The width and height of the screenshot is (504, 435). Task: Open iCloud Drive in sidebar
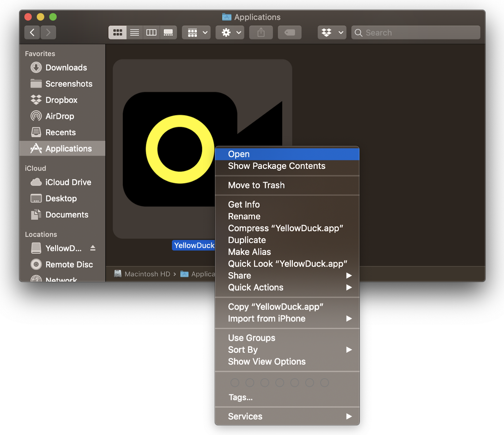pyautogui.click(x=62, y=182)
